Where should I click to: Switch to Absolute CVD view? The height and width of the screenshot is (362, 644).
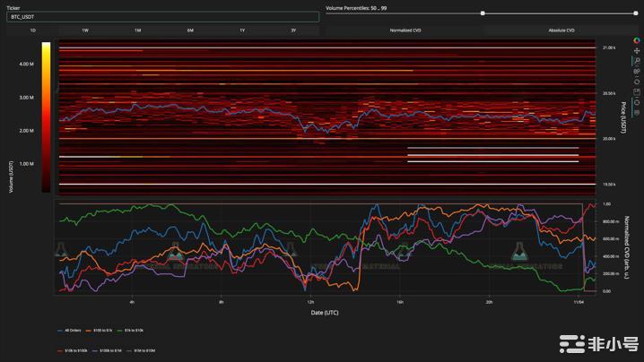[x=561, y=30]
